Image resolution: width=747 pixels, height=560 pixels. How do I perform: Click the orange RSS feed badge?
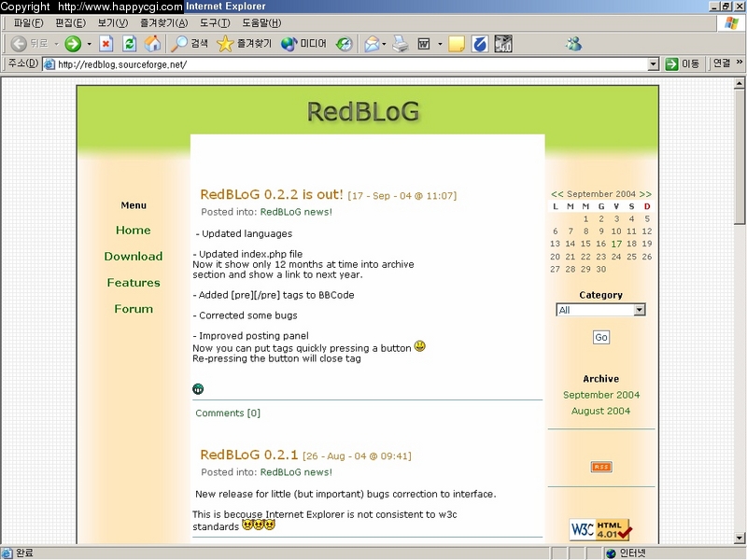pyautogui.click(x=601, y=467)
